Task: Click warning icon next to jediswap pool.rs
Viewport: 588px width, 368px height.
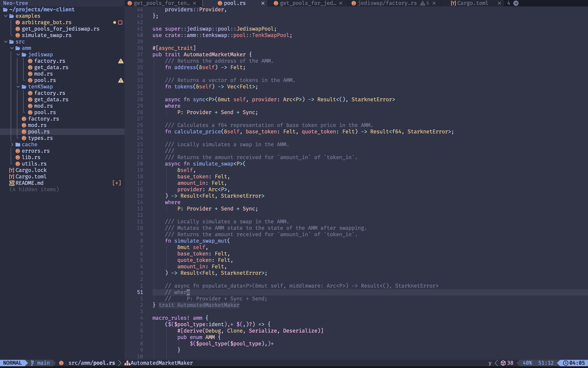Action: (x=121, y=80)
